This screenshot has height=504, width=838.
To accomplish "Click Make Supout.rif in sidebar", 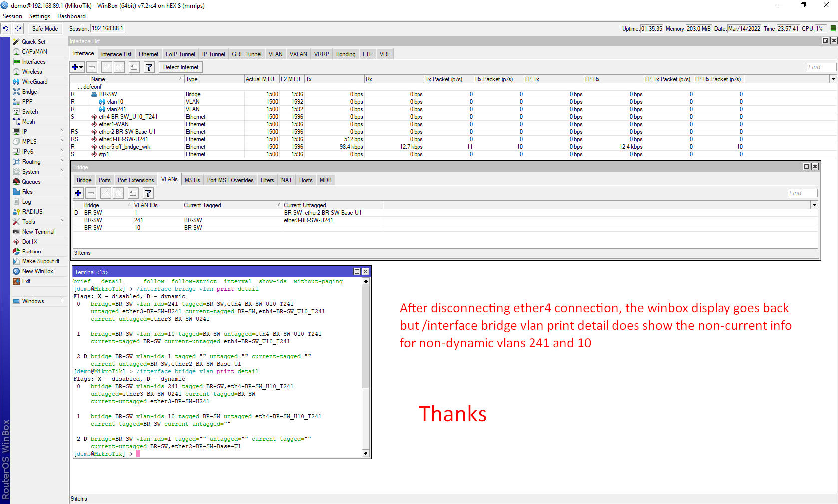I will 40,261.
